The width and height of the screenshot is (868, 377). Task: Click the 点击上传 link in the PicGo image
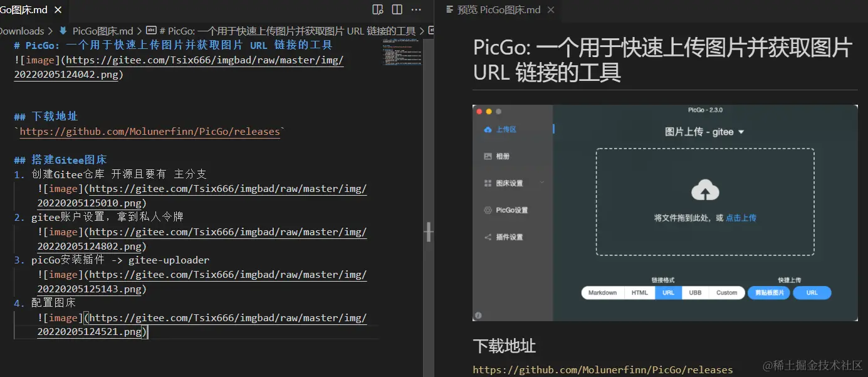click(x=741, y=218)
